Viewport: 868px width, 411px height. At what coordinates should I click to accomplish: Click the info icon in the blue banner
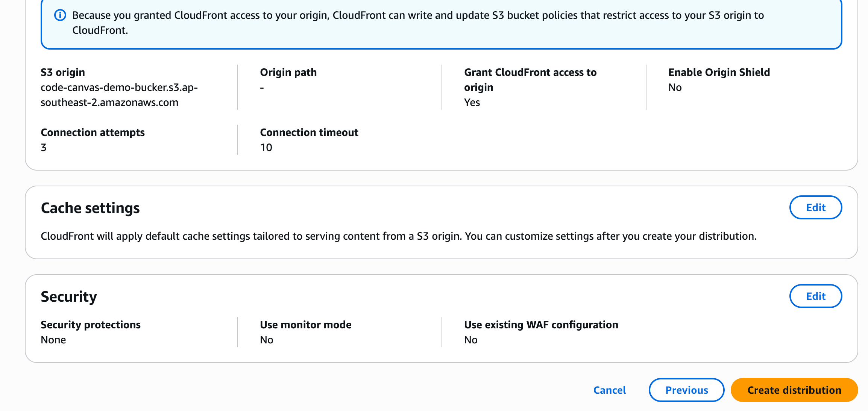point(60,15)
